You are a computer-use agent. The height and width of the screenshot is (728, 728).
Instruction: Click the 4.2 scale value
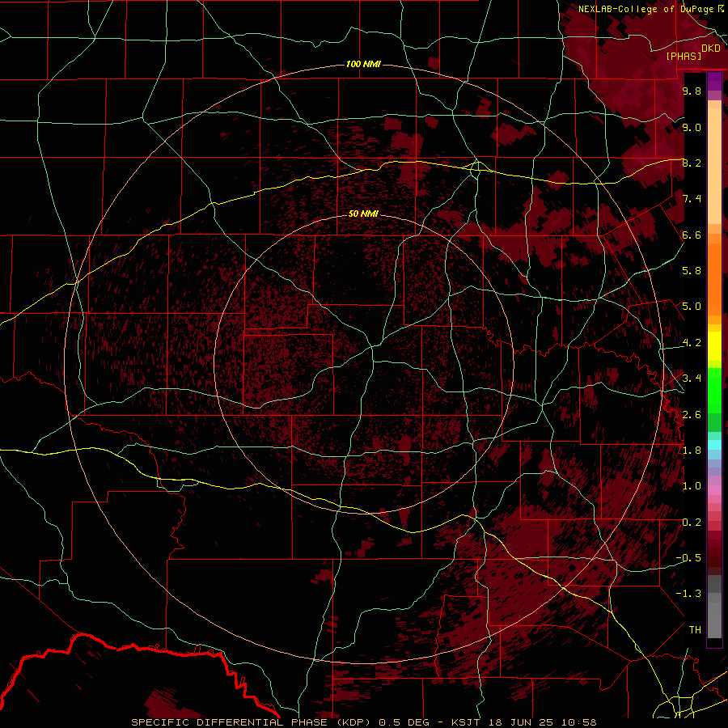click(692, 343)
